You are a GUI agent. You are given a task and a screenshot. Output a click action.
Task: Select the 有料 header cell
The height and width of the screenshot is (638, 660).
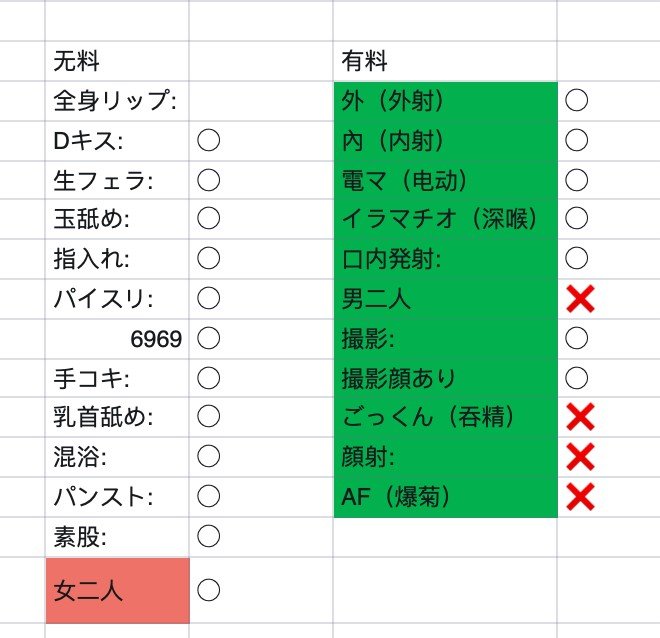(445, 61)
